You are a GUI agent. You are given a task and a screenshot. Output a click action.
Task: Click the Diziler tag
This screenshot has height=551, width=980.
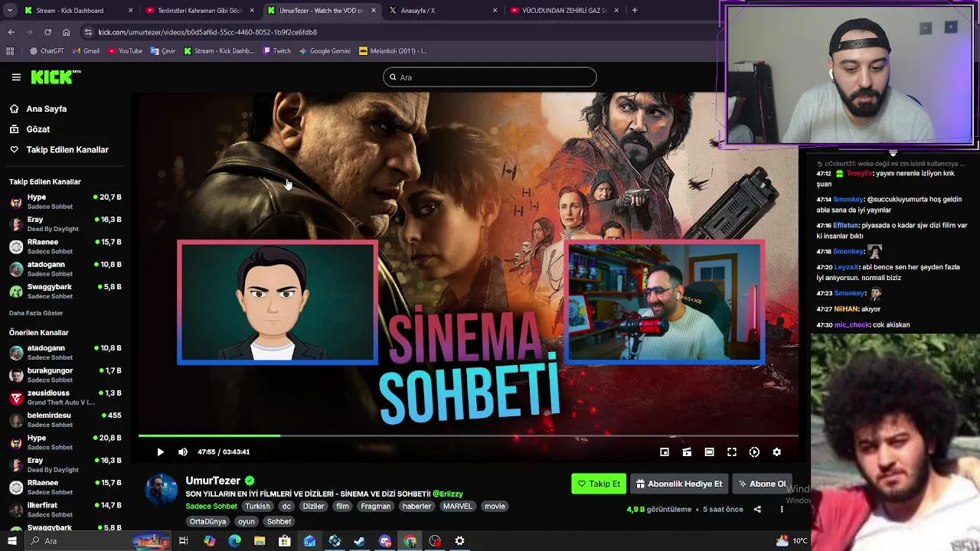tap(313, 506)
